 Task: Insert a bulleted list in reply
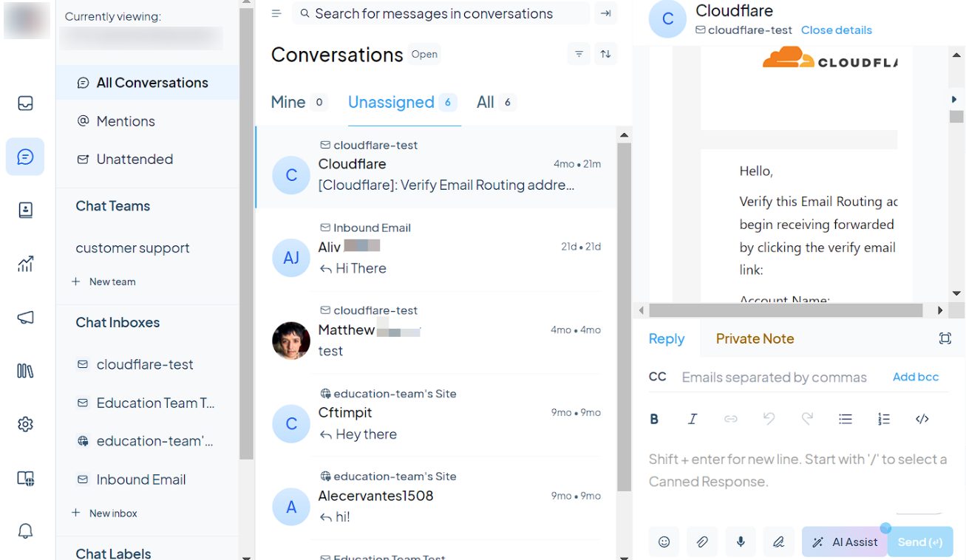(x=846, y=419)
